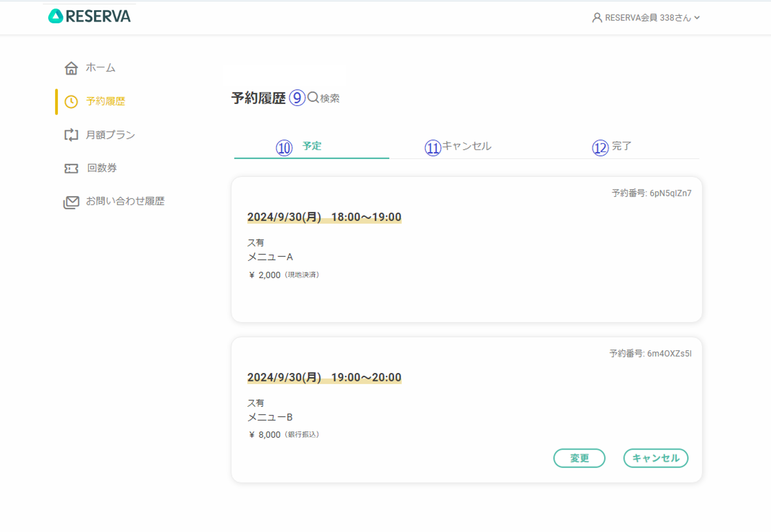771x532 pixels.
Task: Select 予約履歴 in the sidebar
Action: 106,101
